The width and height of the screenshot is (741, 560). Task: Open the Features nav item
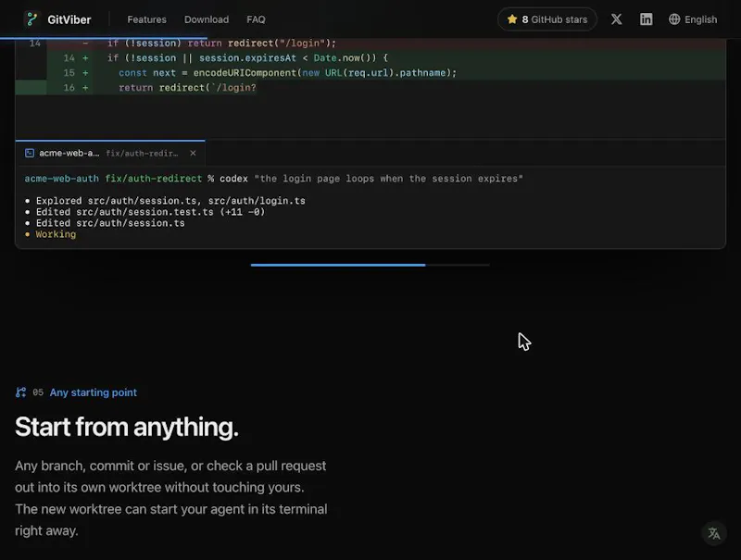click(146, 19)
